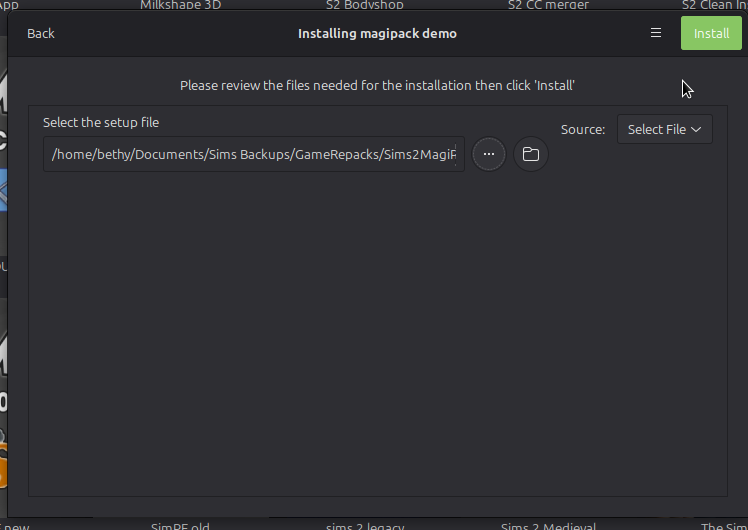The width and height of the screenshot is (748, 530).
Task: Focus the setup file path field
Action: (254, 154)
